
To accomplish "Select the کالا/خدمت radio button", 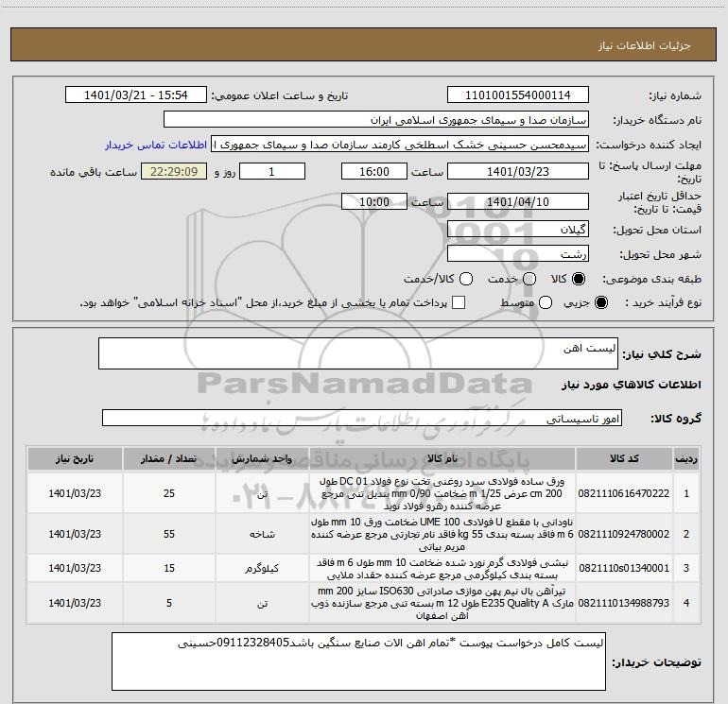I will point(466,279).
